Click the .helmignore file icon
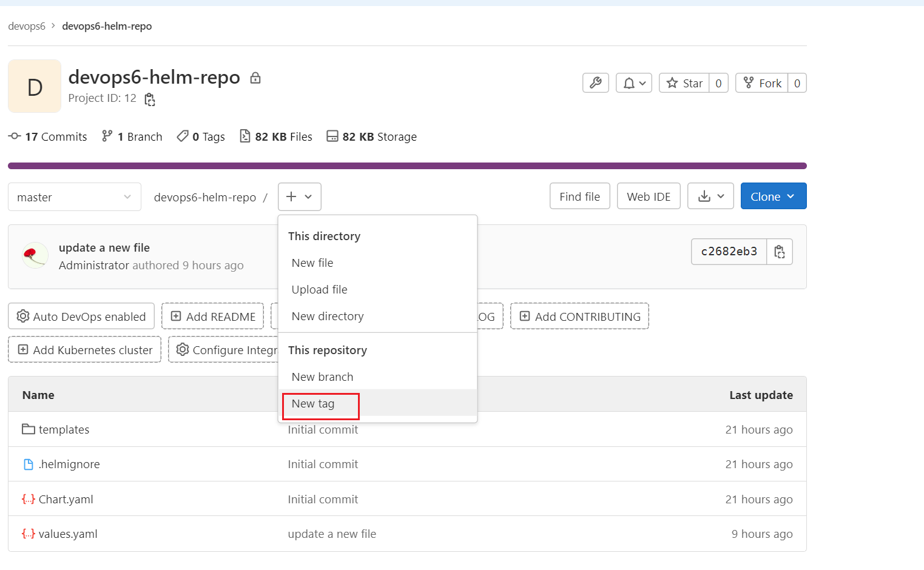 point(28,464)
